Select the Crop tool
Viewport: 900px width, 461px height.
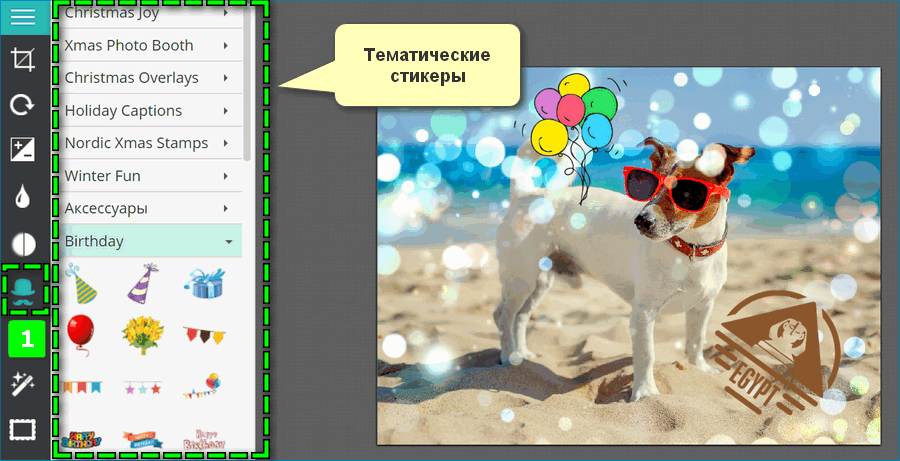(23, 59)
